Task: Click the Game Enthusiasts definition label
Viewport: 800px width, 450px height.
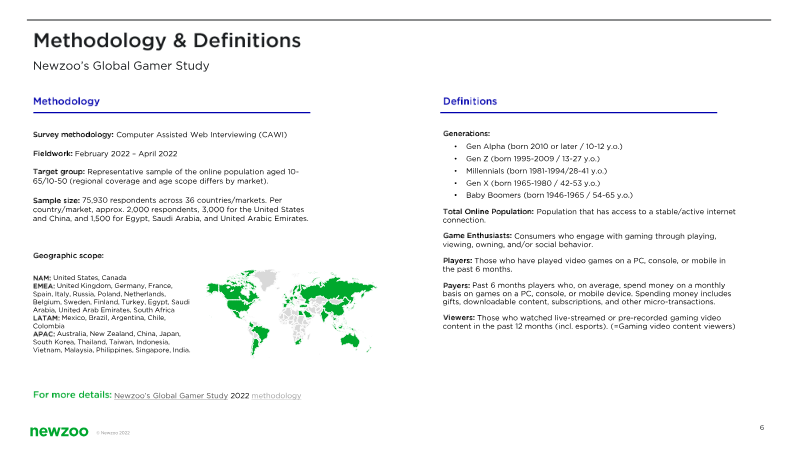Action: coord(476,234)
